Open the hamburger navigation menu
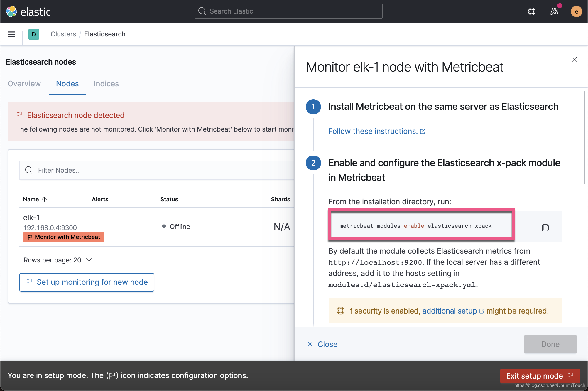 point(11,34)
